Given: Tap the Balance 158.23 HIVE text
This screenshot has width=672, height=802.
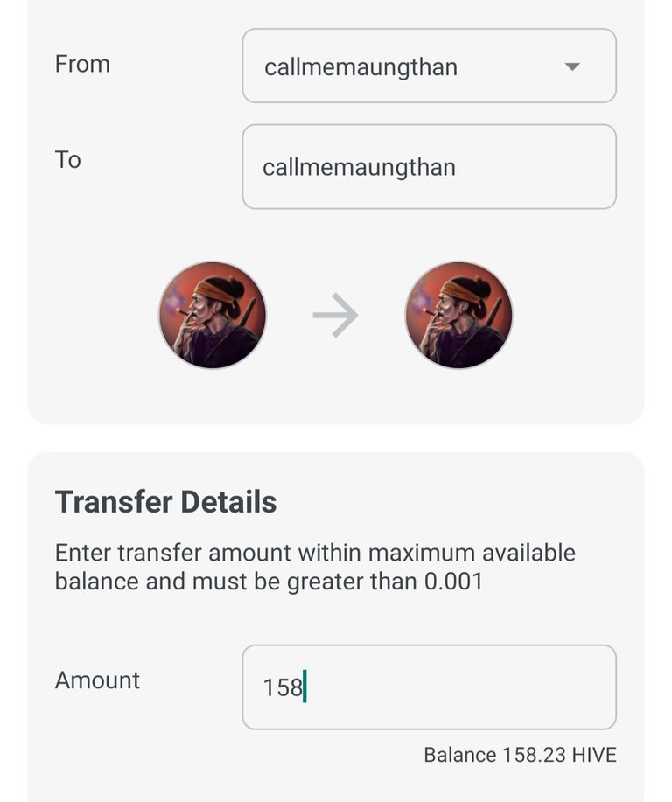Looking at the screenshot, I should point(520,755).
